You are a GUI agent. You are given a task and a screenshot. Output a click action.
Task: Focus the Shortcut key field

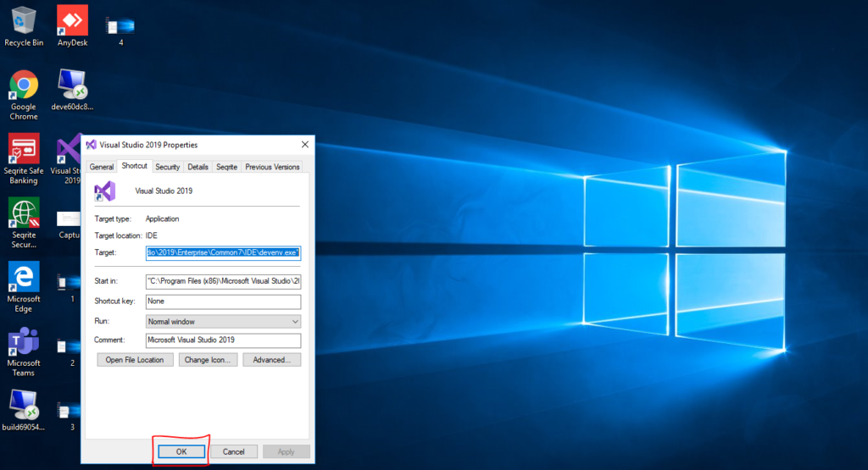[x=223, y=301]
